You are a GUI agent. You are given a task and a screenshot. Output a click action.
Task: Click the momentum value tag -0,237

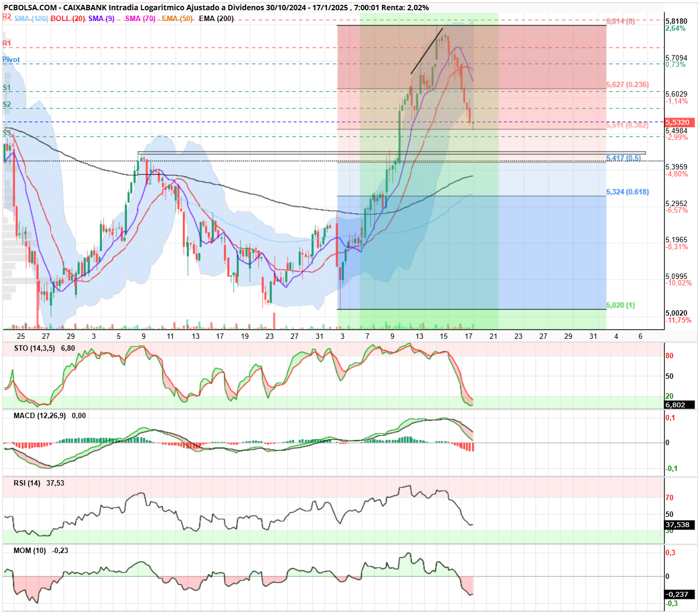[x=680, y=595]
